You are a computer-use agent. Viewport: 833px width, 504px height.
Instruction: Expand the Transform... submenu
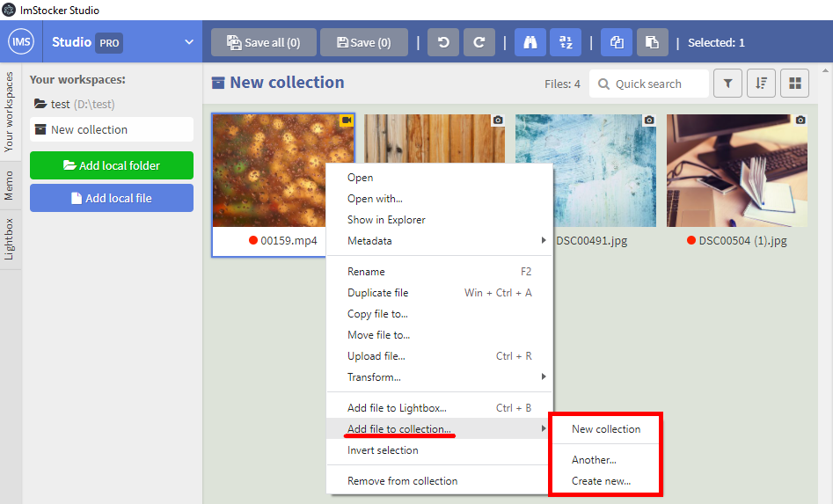(x=439, y=377)
